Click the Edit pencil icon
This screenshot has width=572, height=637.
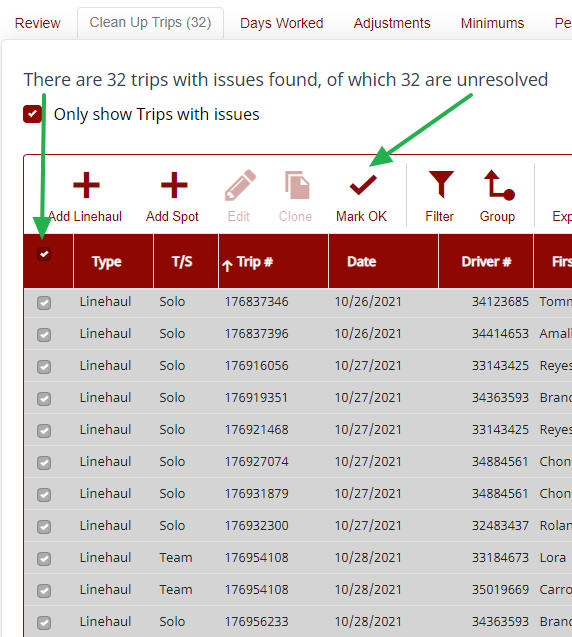point(240,185)
